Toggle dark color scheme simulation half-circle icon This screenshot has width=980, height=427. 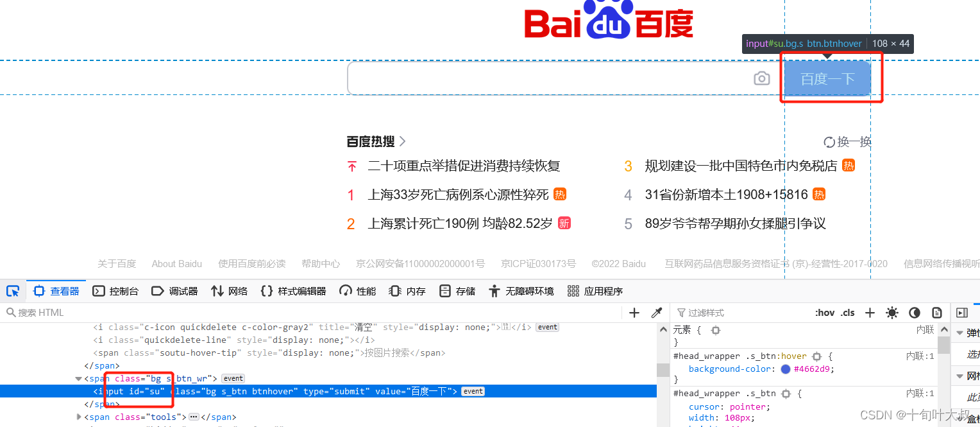click(915, 313)
